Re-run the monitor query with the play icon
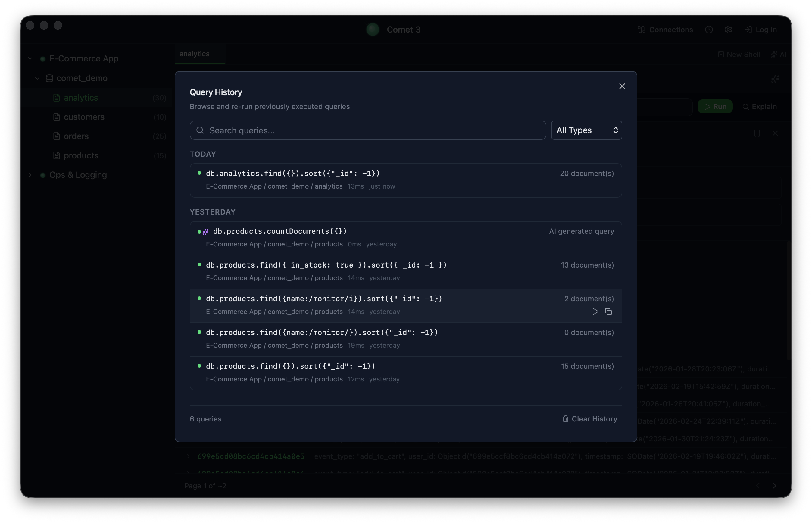 coord(595,312)
